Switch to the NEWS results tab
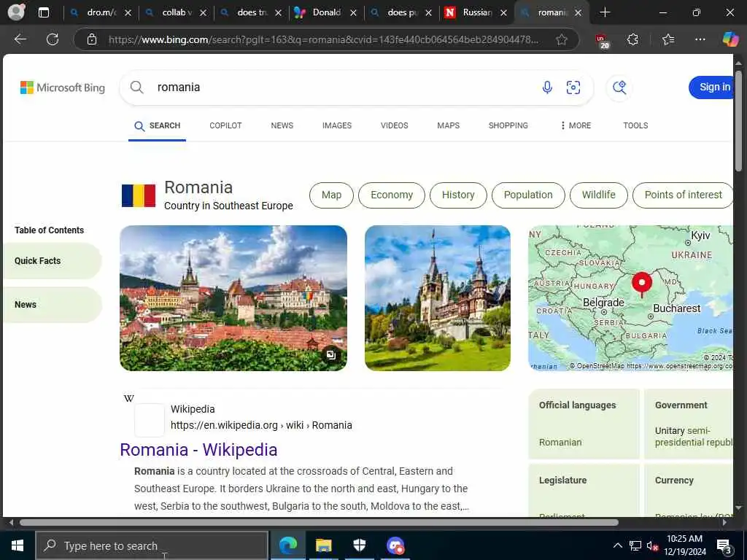Screen dimensions: 747x560 click(x=282, y=125)
